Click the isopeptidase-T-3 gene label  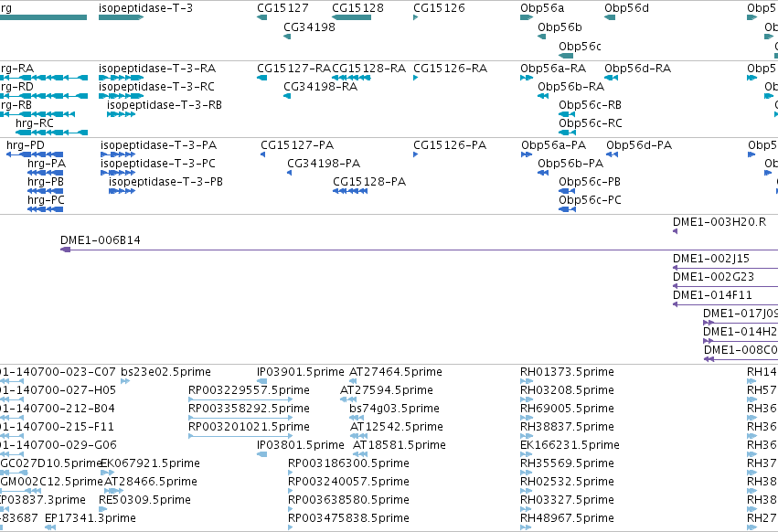(x=145, y=8)
